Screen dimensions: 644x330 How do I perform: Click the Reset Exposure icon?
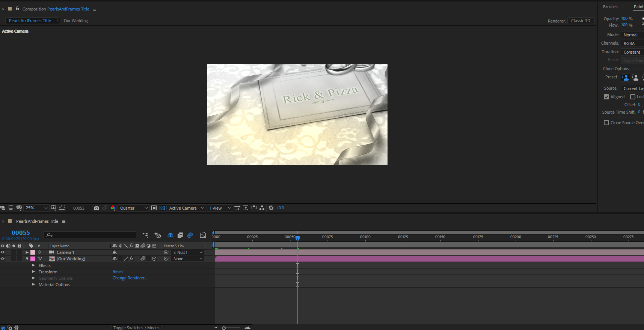271,208
